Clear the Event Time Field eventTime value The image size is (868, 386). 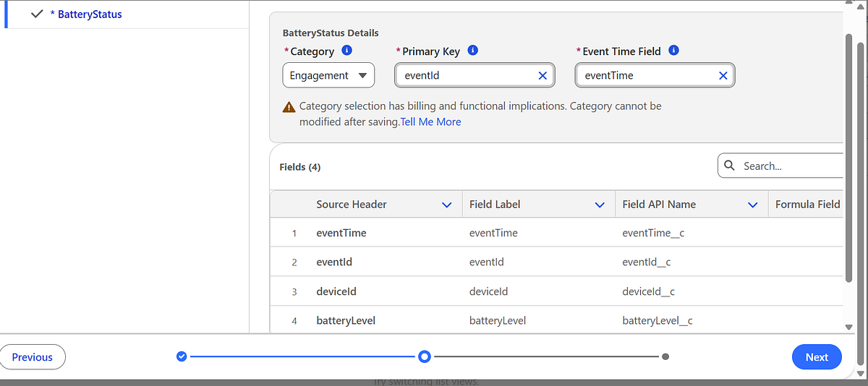[x=723, y=75]
